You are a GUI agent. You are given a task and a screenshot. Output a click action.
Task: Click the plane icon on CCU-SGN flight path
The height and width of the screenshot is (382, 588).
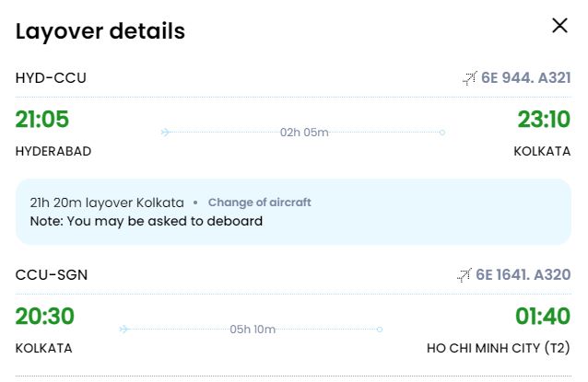pyautogui.click(x=124, y=330)
